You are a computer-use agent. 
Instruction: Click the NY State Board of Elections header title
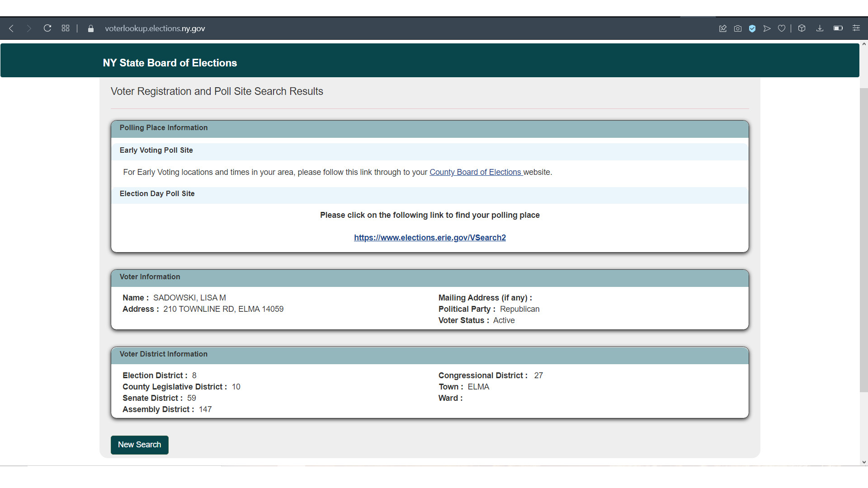click(x=170, y=63)
